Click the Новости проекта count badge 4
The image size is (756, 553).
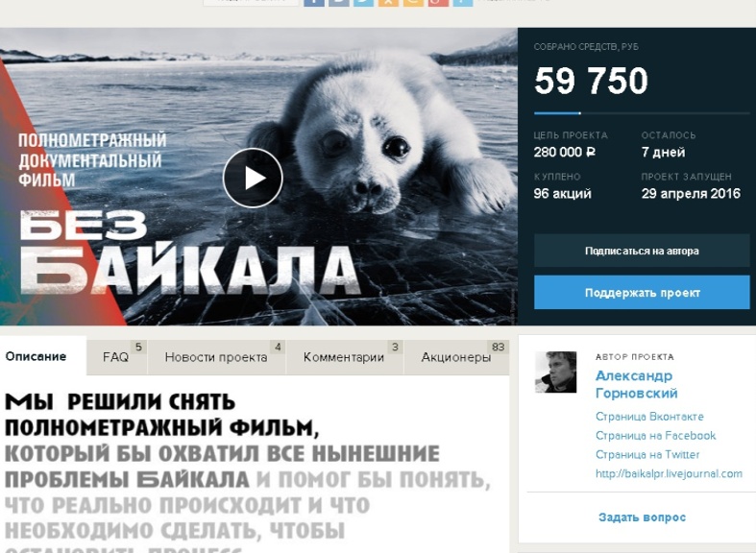[x=278, y=347]
